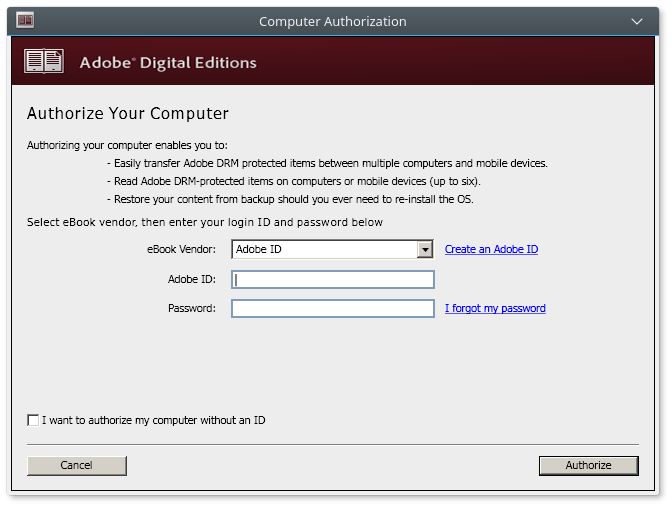This screenshot has width=672, height=508.
Task: Click the 'Select eBook vendor' instruction text
Action: pyautogui.click(x=205, y=222)
